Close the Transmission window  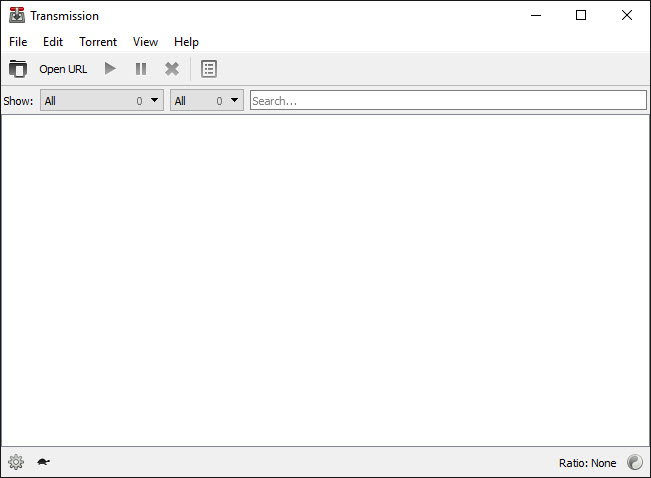click(627, 15)
